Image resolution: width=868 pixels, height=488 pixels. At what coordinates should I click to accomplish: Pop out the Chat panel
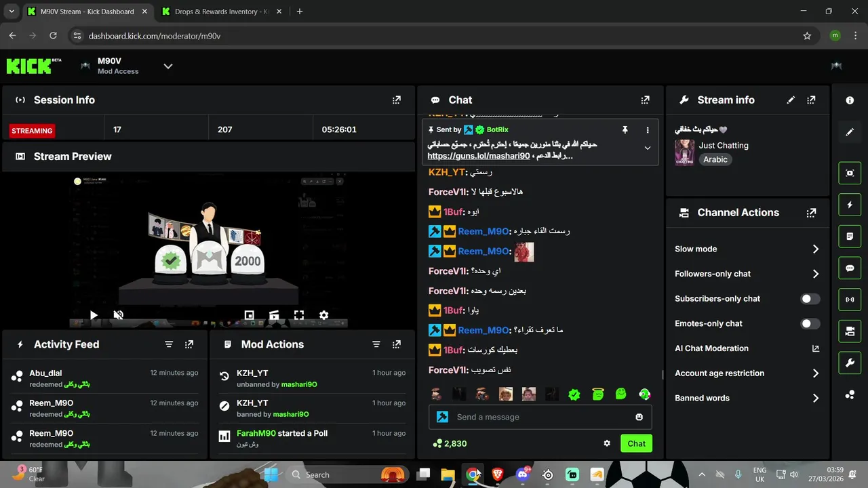(645, 100)
